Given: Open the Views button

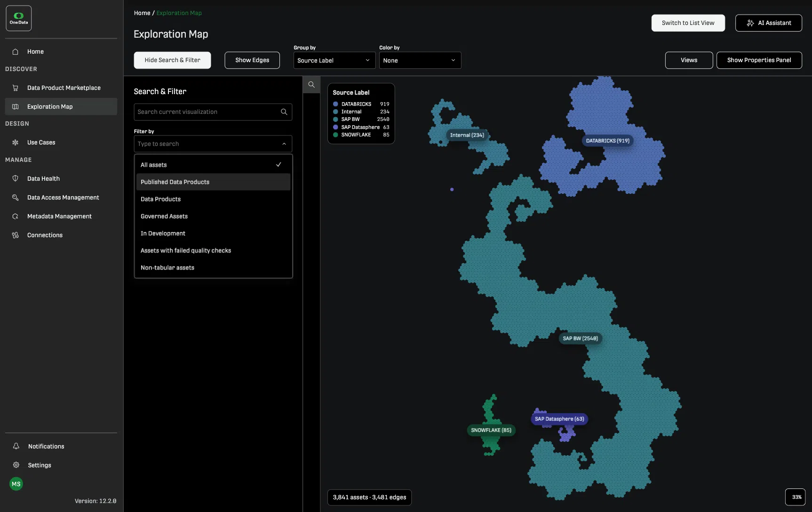Looking at the screenshot, I should 689,60.
